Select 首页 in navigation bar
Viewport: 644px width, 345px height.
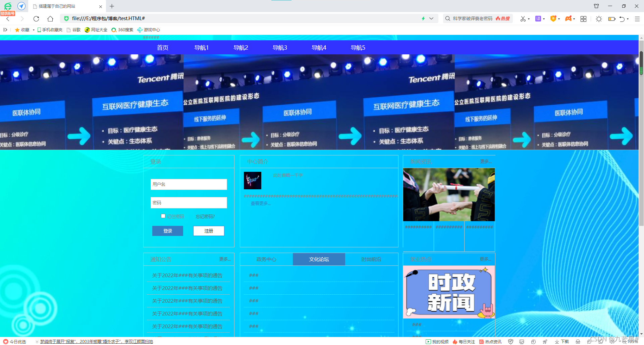pos(163,48)
